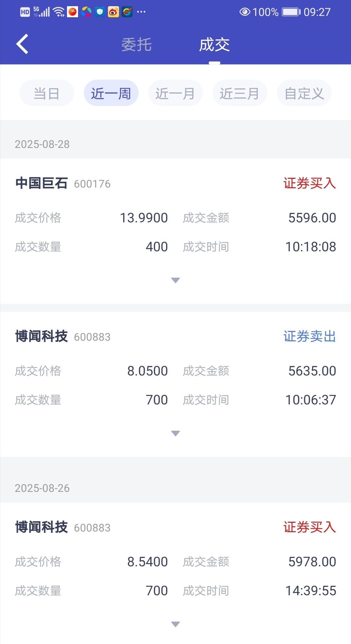Tap the HD indicator icon
The width and height of the screenshot is (351, 644).
point(25,12)
